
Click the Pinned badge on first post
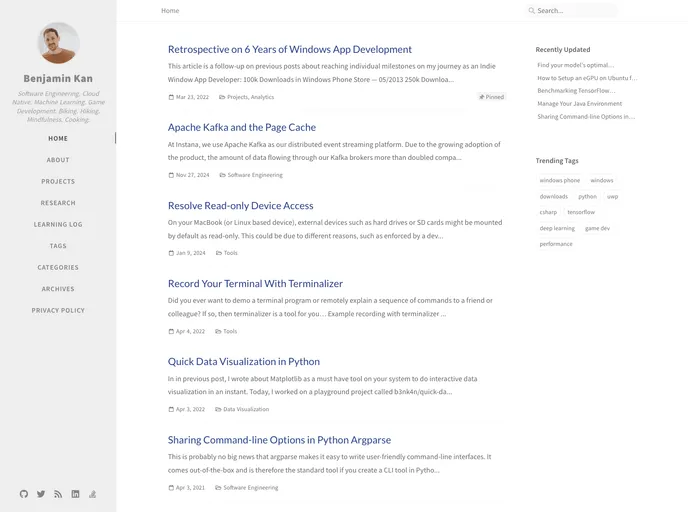(x=491, y=97)
